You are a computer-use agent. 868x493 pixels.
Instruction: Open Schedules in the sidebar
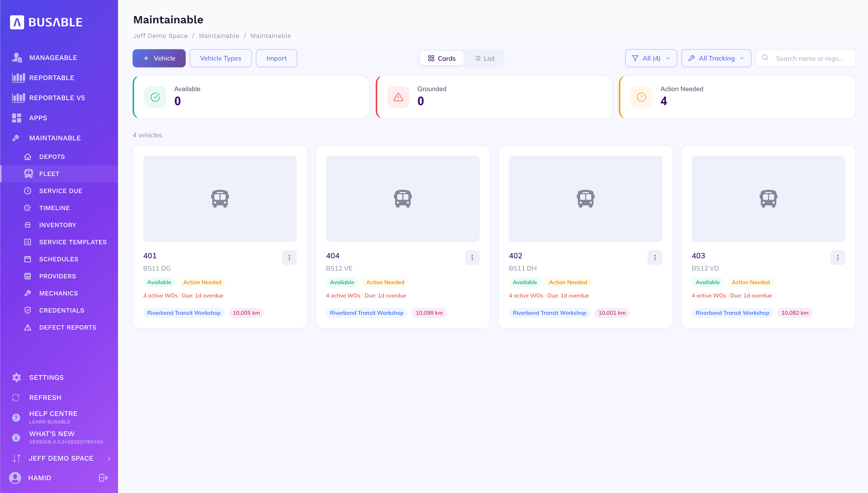59,259
